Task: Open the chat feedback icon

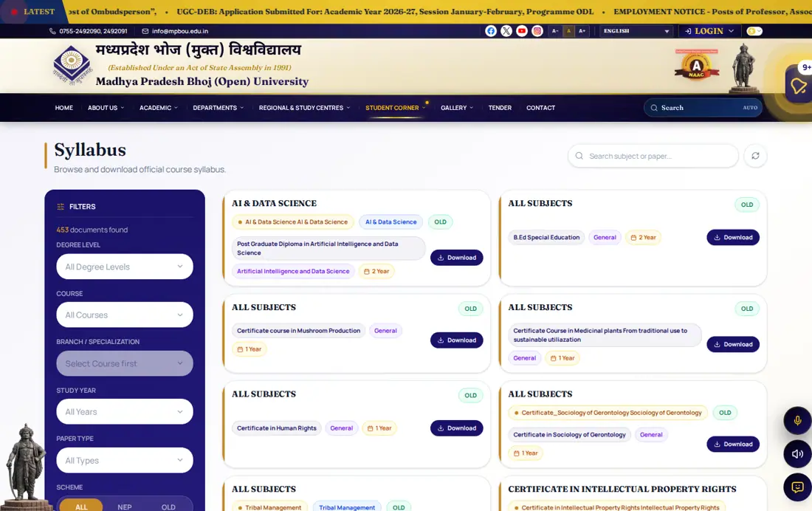Action: (797, 487)
